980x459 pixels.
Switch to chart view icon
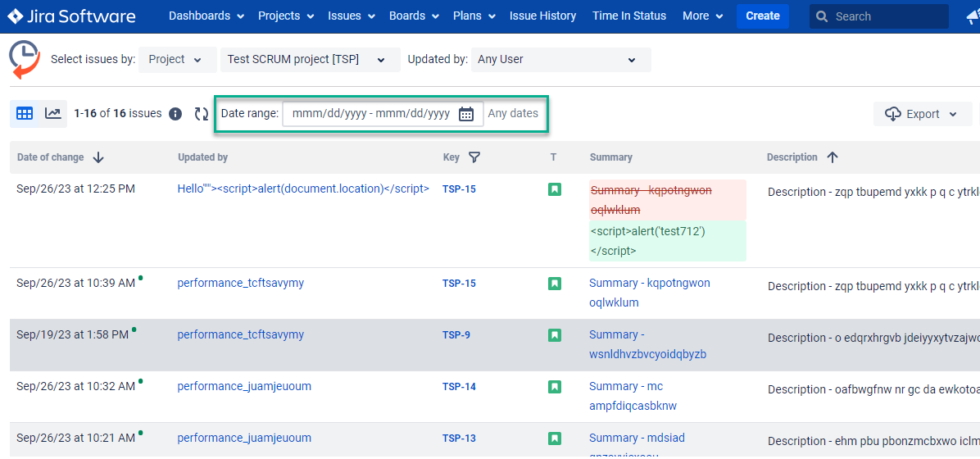pos(53,114)
